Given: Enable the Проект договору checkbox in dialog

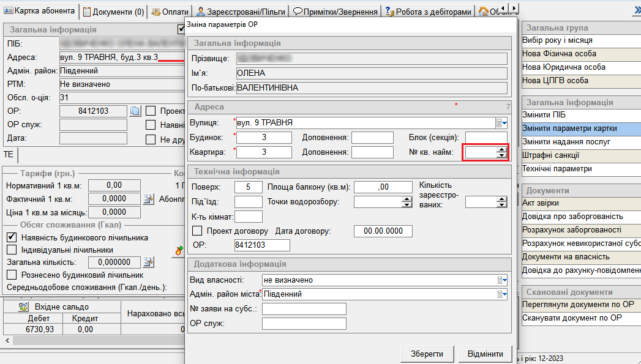Looking at the screenshot, I should (197, 231).
